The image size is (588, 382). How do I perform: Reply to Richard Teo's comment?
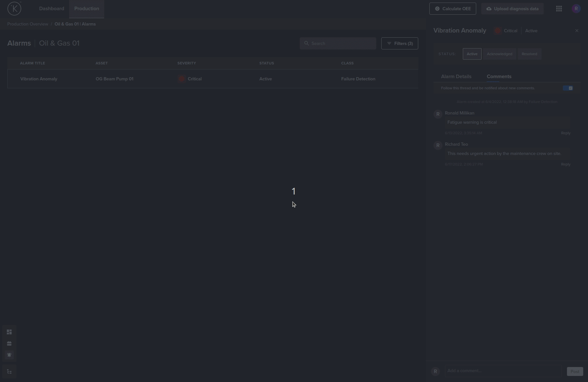click(565, 164)
